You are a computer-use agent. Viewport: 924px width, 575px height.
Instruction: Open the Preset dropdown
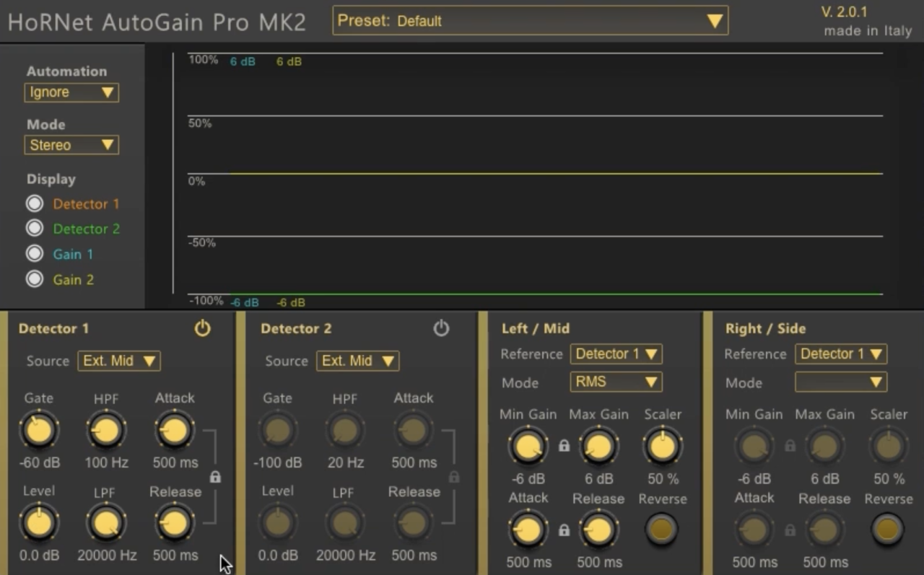[x=530, y=21]
